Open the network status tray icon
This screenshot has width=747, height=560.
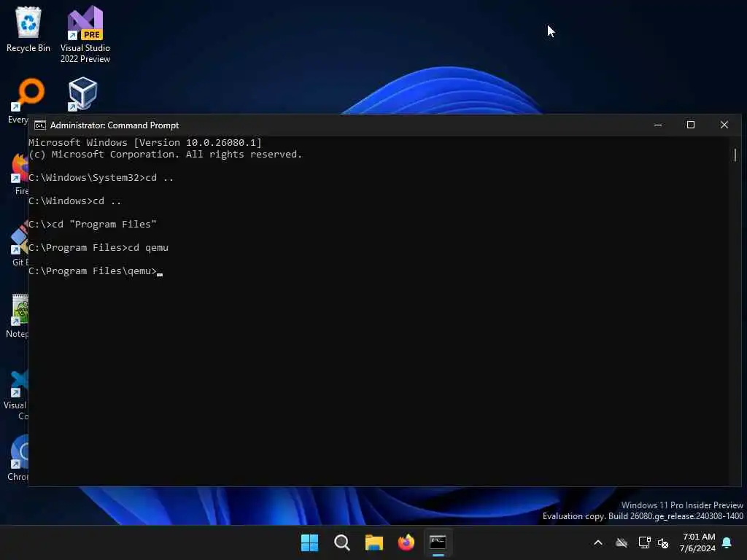[644, 542]
